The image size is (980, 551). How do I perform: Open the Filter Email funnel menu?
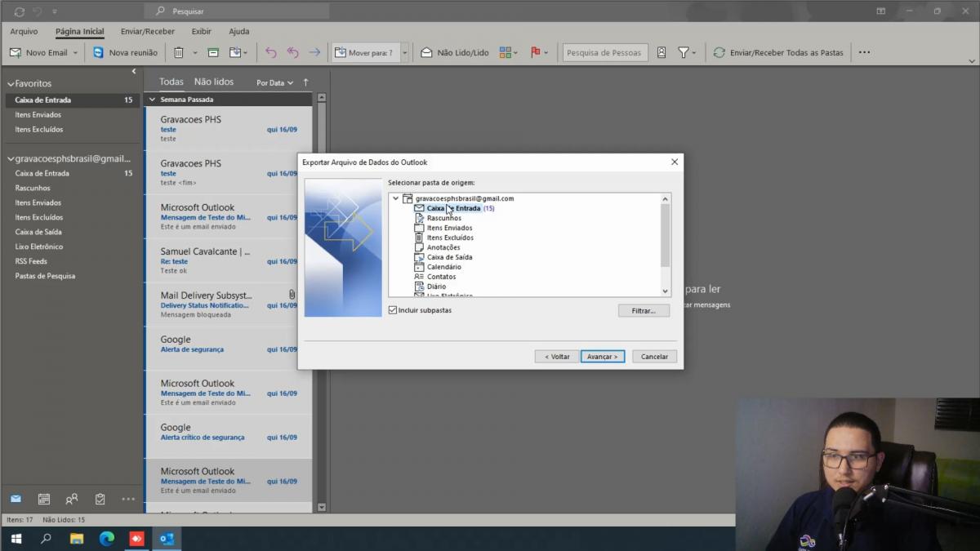pos(688,52)
